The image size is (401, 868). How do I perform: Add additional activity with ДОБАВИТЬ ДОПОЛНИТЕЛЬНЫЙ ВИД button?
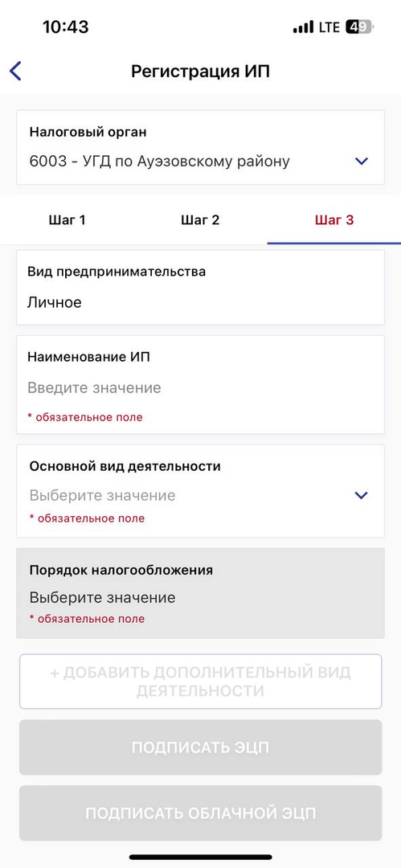tap(201, 682)
